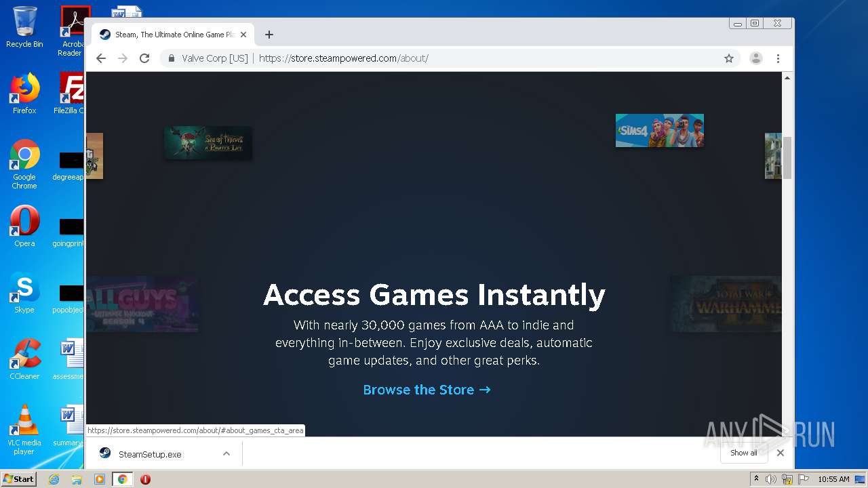Close the Steam tab
Screen dimensions: 868x488
[x=243, y=35]
